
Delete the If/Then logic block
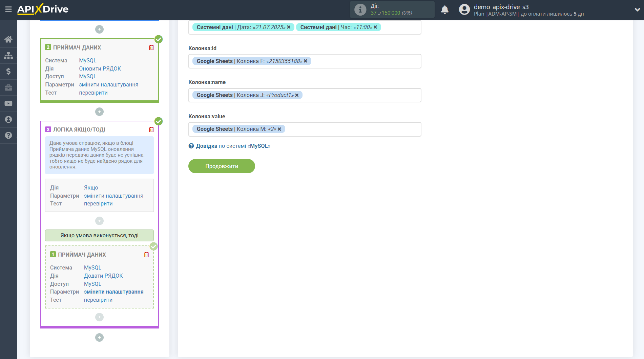[151, 129]
